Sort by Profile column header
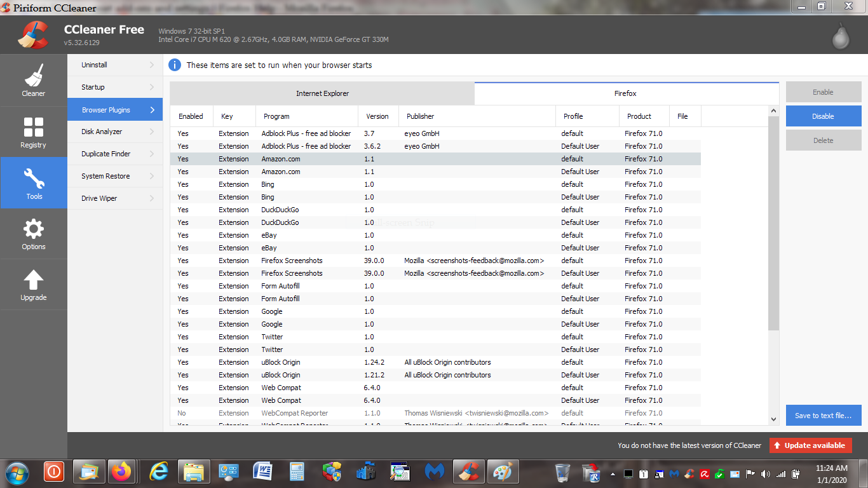Screen dimensions: 868x488 click(x=587, y=116)
